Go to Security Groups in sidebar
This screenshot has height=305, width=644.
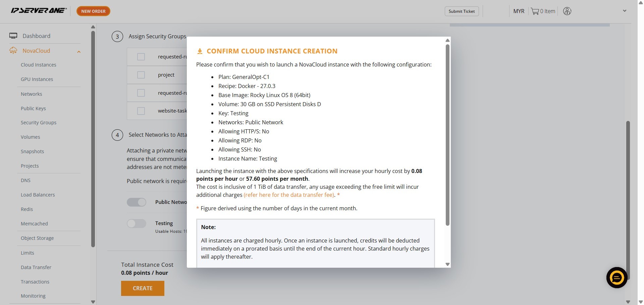pyautogui.click(x=39, y=123)
